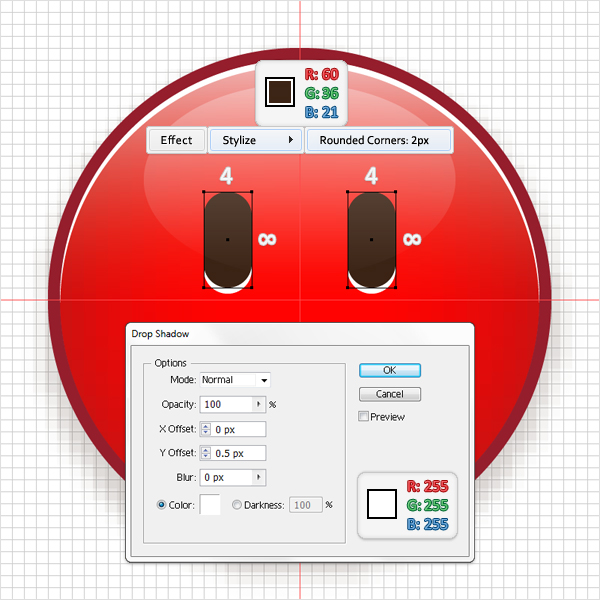600x600 pixels.
Task: Click the X Offset stepper arrows
Action: pyautogui.click(x=205, y=429)
